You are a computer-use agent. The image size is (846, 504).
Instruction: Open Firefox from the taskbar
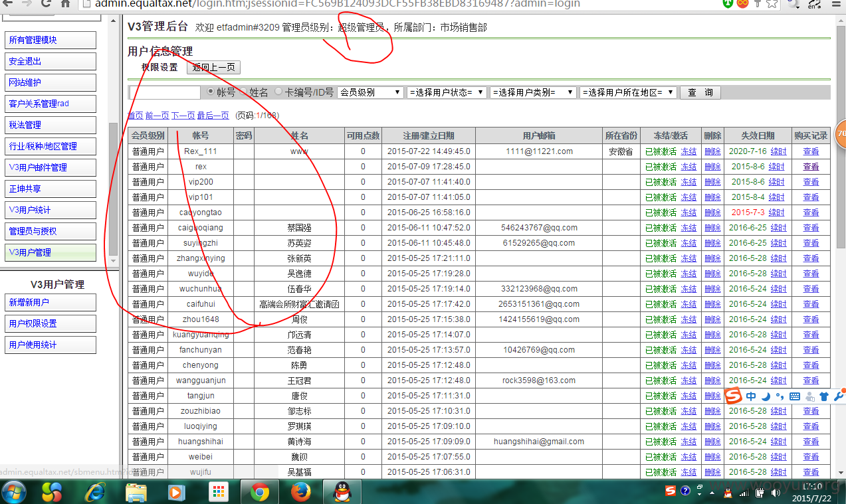[x=301, y=492]
